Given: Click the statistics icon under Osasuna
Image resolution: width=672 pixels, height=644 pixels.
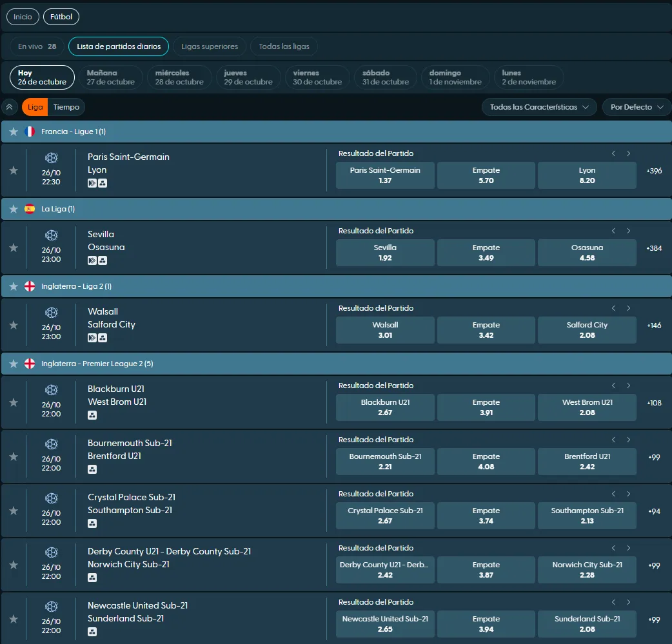Looking at the screenshot, I should coord(103,260).
